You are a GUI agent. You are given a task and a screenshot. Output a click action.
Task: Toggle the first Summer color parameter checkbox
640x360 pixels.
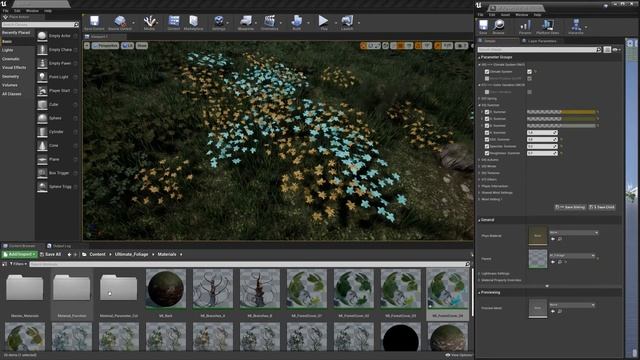[487, 112]
